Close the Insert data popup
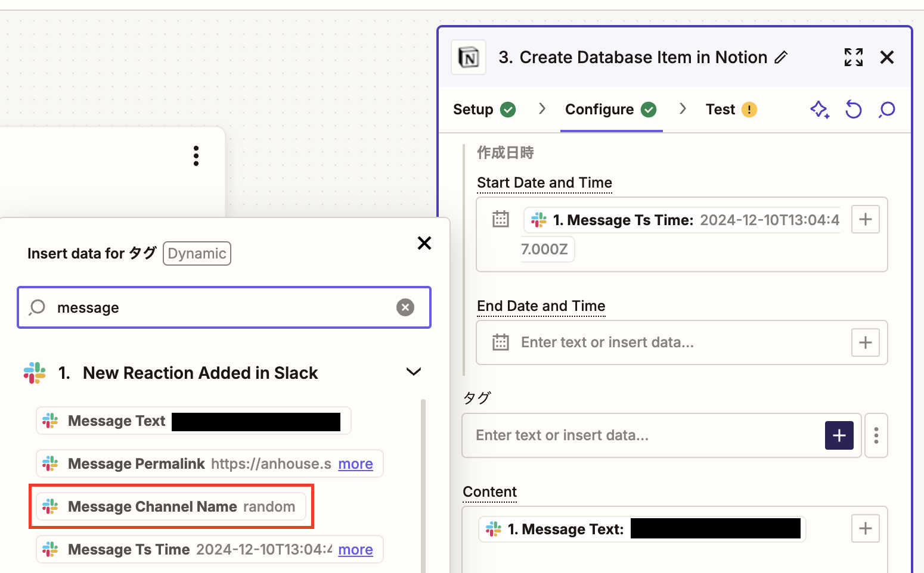The height and width of the screenshot is (573, 924). [424, 243]
